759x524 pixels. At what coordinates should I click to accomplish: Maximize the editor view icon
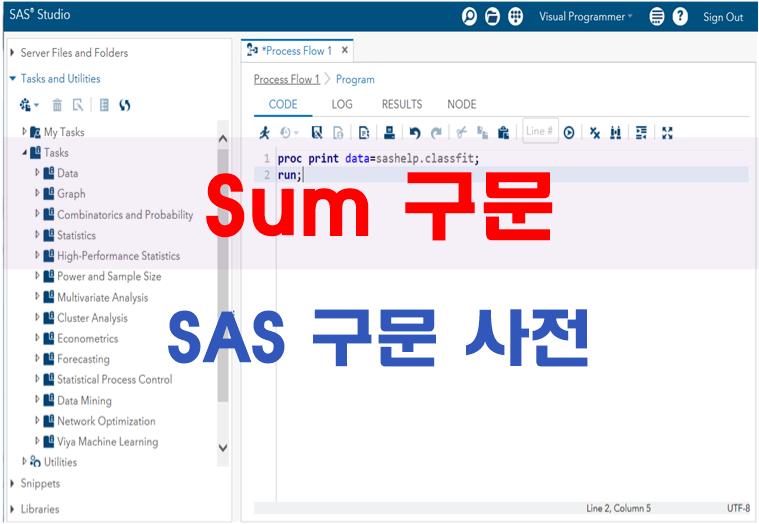(x=667, y=132)
